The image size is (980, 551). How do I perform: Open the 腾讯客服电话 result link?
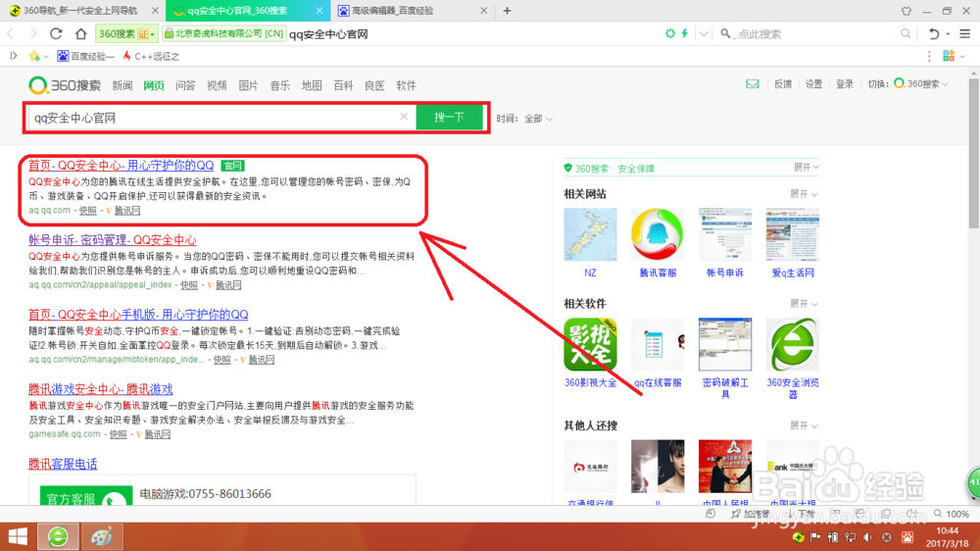(x=63, y=464)
